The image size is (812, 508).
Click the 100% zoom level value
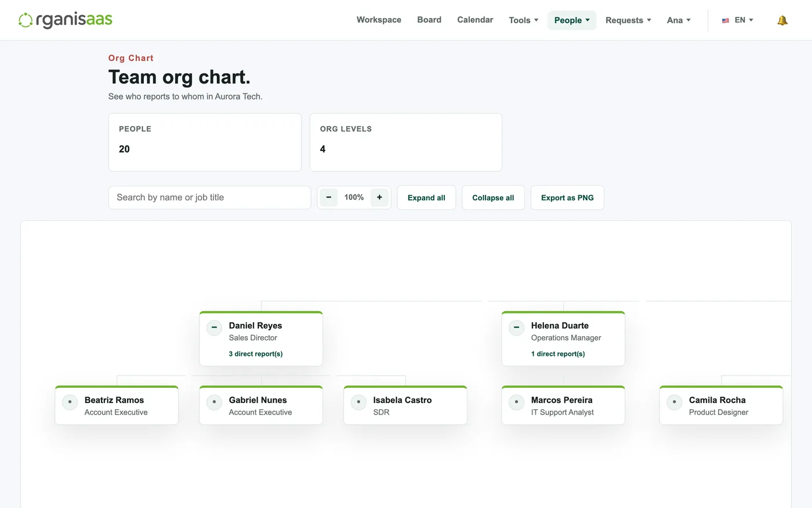point(354,197)
